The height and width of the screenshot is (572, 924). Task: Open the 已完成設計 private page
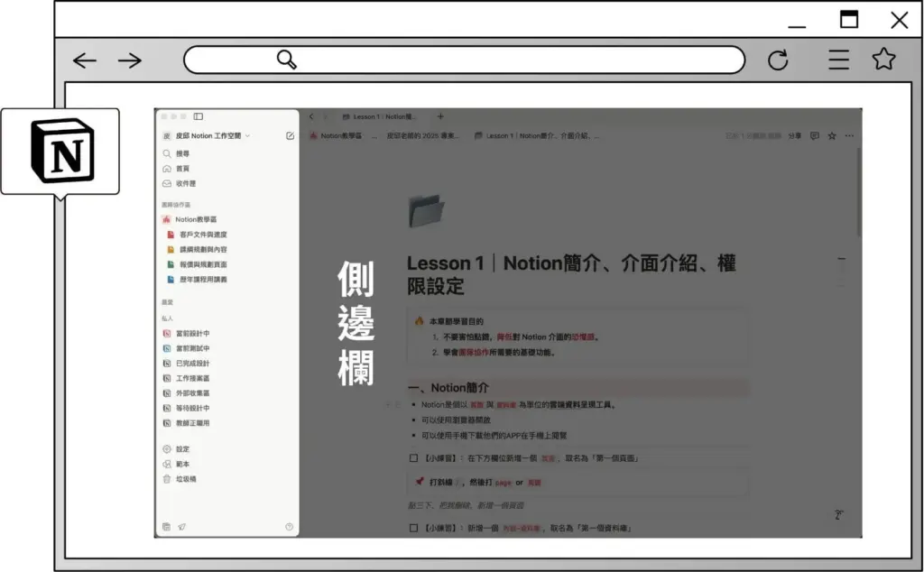(x=186, y=364)
